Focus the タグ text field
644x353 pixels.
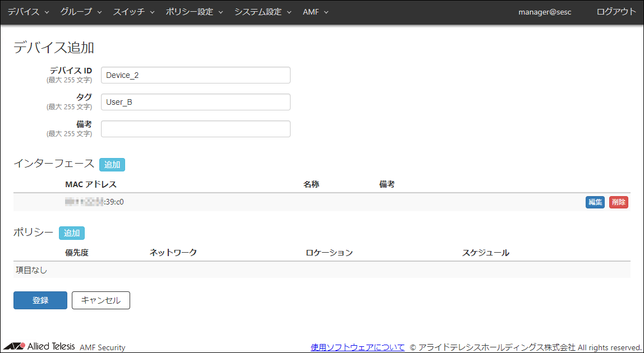195,102
